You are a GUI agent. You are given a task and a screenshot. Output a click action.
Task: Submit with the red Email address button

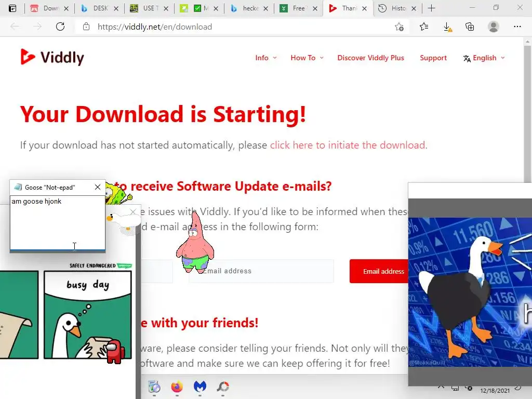tap(379, 271)
